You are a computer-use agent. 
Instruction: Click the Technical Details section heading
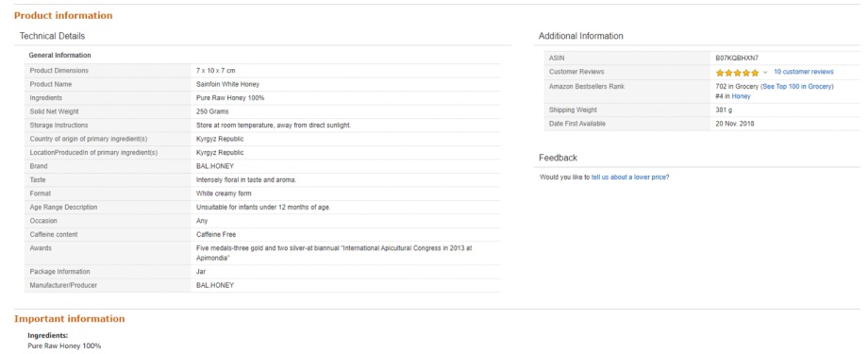[x=52, y=36]
